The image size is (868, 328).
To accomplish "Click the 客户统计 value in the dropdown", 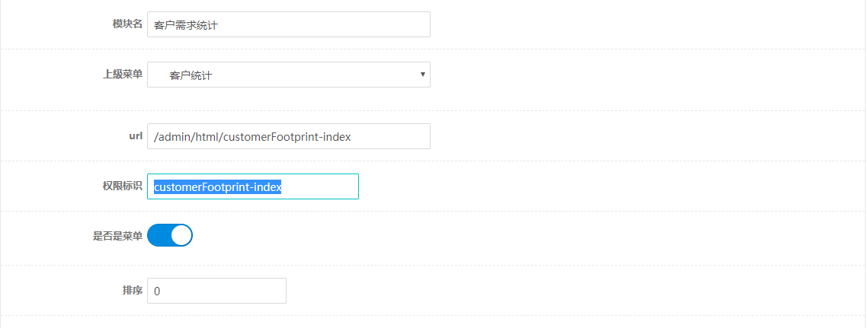I will click(191, 76).
